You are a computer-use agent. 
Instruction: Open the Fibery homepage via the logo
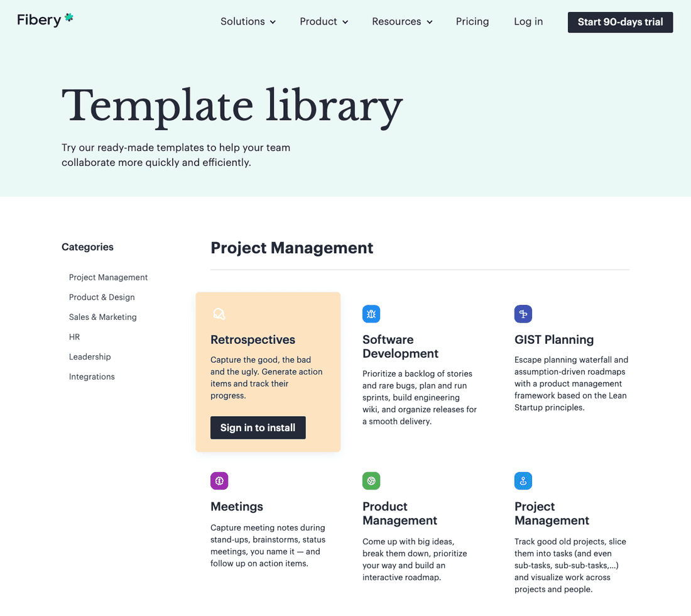[x=39, y=19]
